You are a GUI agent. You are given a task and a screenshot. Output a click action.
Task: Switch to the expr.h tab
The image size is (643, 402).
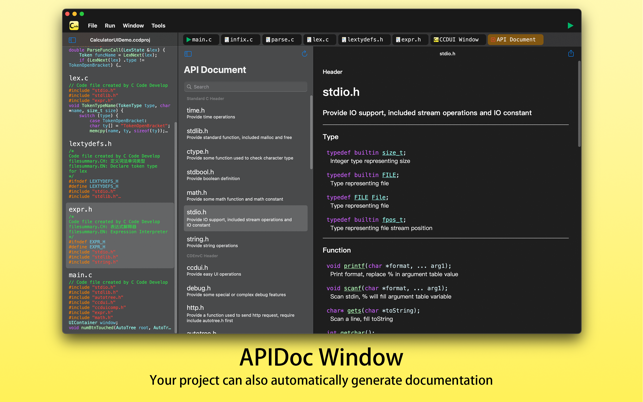410,39
